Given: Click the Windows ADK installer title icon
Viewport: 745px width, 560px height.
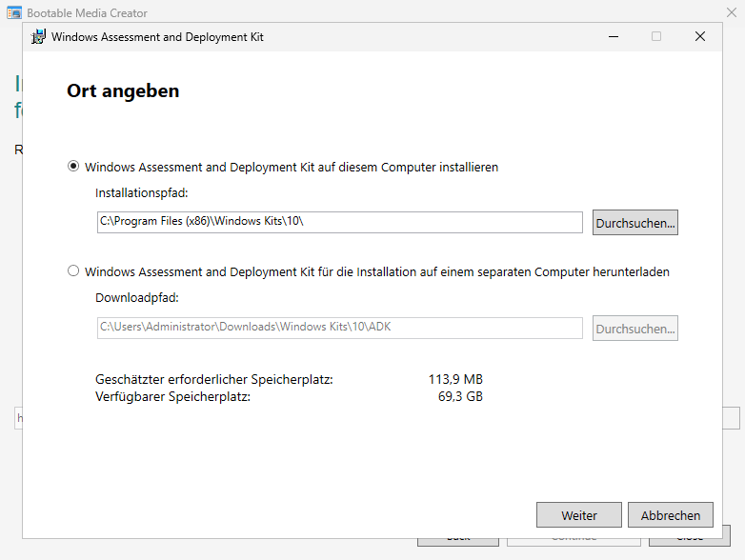Looking at the screenshot, I should (x=38, y=36).
